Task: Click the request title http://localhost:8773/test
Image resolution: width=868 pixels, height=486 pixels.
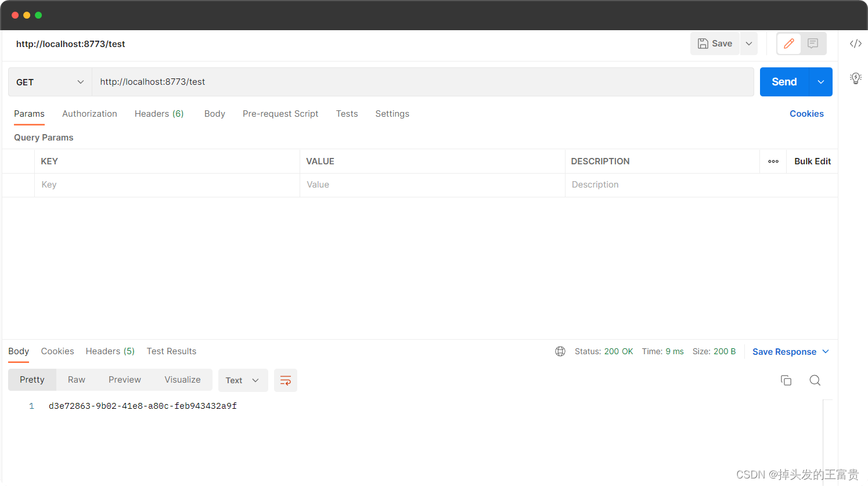Action: (70, 44)
